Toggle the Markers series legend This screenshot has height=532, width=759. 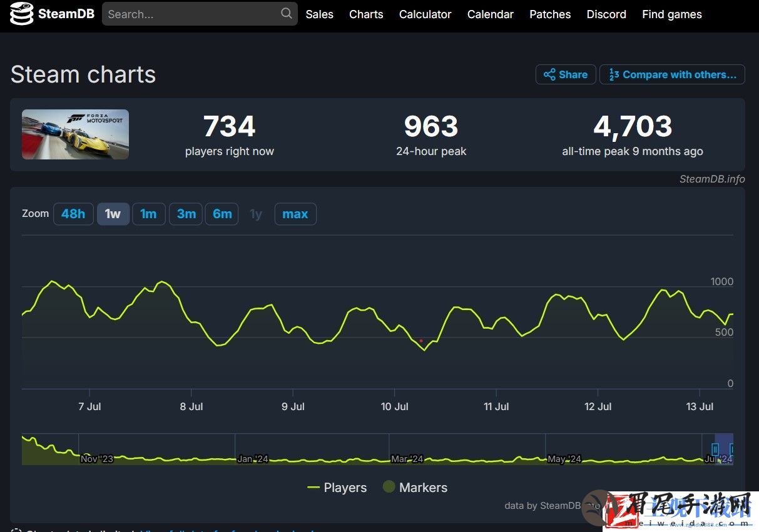415,487
